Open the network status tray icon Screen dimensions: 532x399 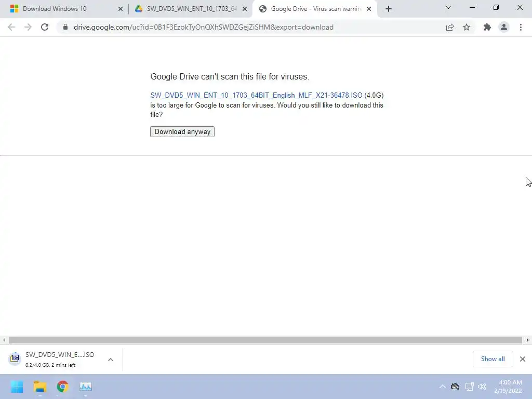tap(469, 387)
